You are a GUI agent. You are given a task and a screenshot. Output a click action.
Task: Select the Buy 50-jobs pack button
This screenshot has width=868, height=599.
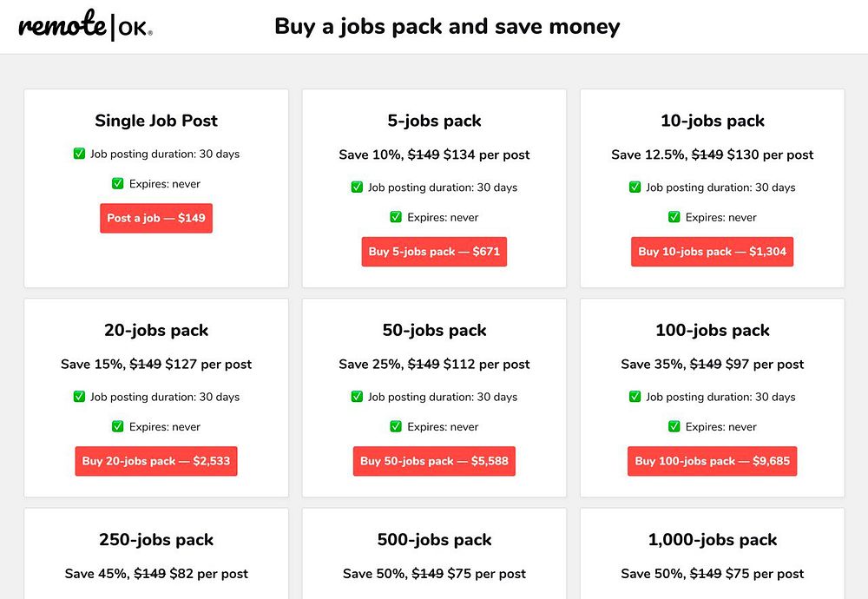[x=434, y=461]
